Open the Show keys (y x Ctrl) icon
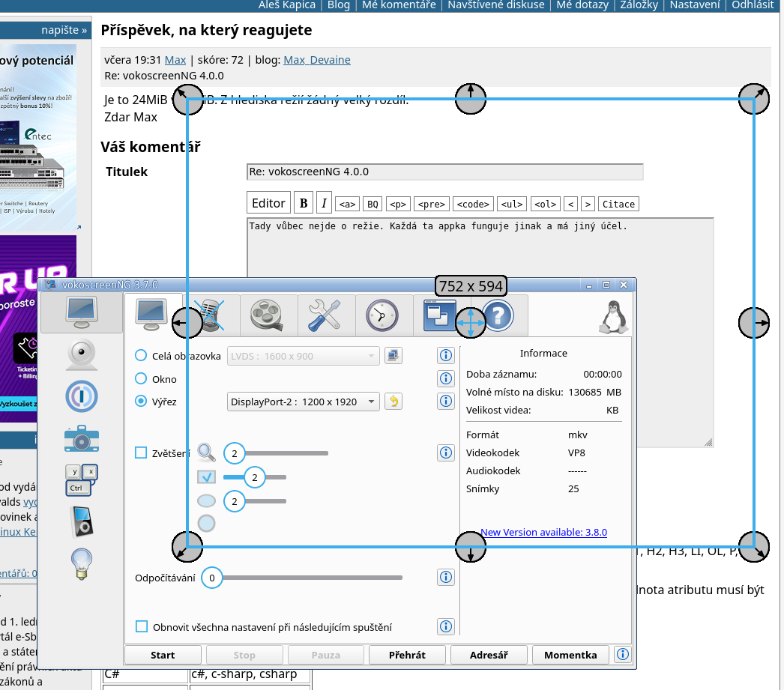This screenshot has height=690, width=784. (82, 480)
